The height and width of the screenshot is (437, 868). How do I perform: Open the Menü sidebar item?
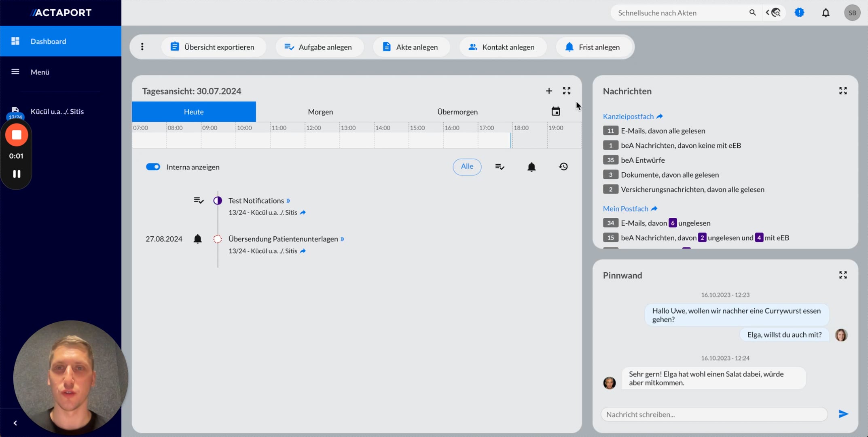(40, 72)
